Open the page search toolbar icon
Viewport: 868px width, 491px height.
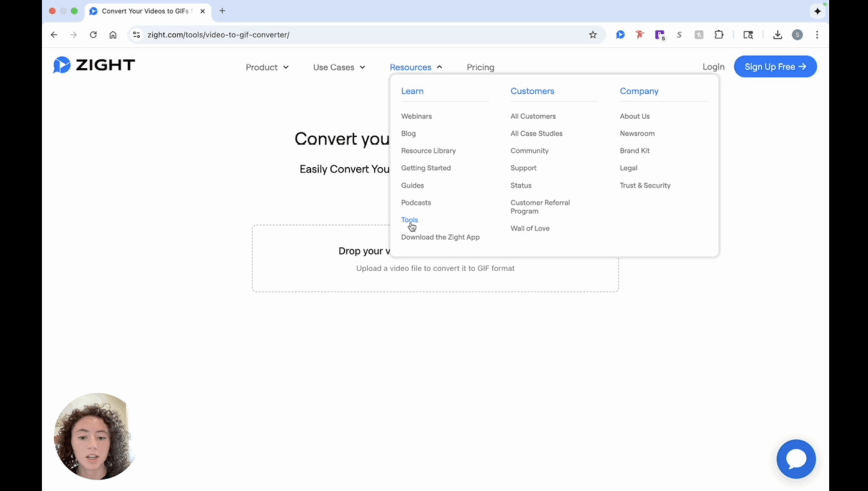click(x=748, y=34)
